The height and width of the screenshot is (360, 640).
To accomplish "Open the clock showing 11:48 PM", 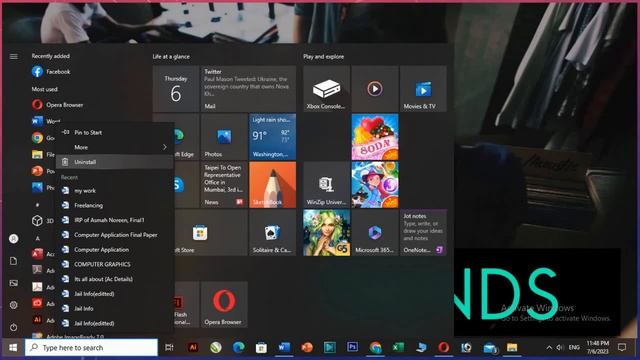I will coord(598,347).
